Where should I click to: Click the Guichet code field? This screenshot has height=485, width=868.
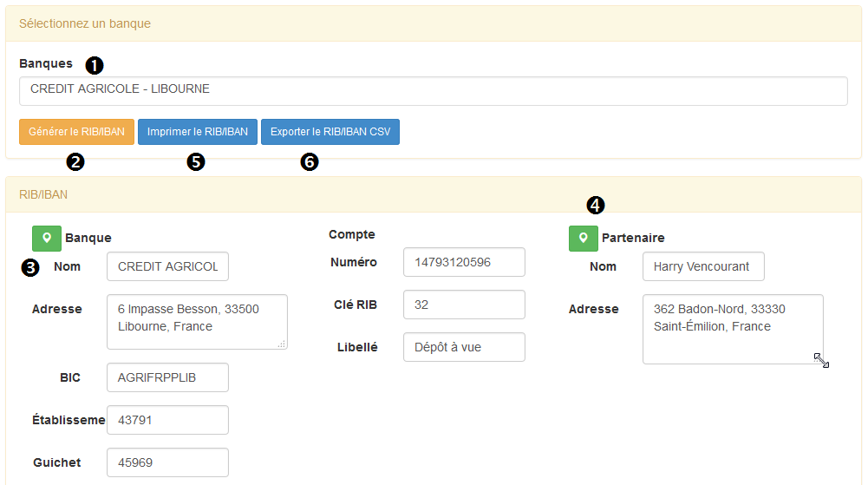[167, 462]
